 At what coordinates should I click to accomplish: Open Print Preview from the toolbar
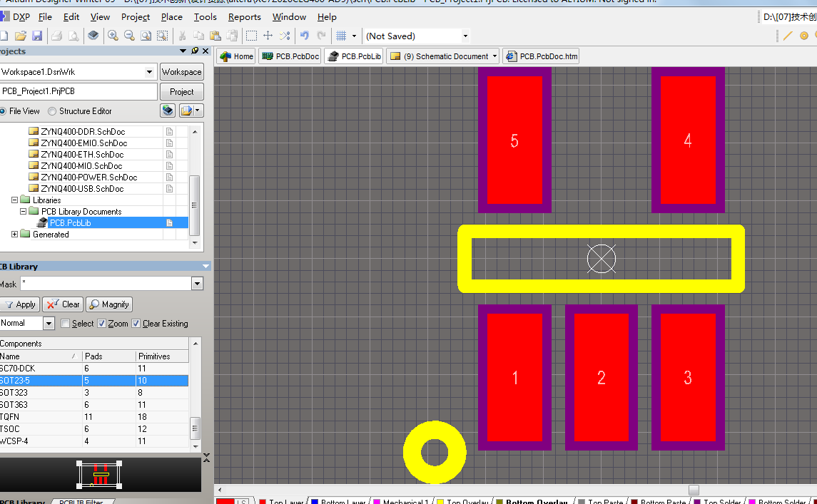click(x=73, y=36)
